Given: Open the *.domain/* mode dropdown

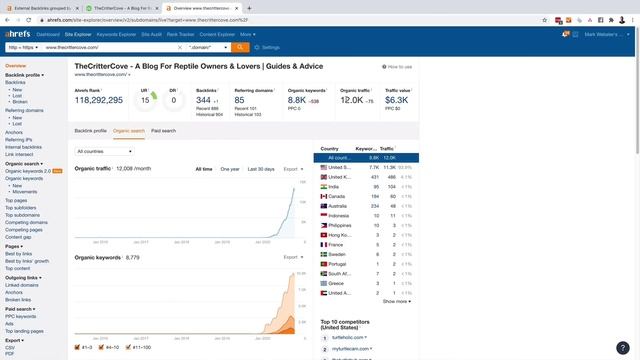Looking at the screenshot, I should [x=208, y=47].
